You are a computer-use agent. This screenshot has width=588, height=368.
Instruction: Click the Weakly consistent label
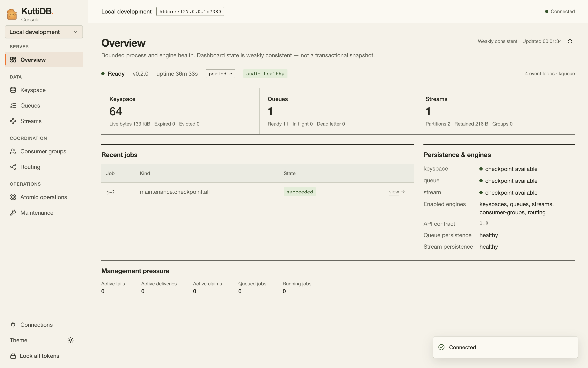(x=497, y=41)
